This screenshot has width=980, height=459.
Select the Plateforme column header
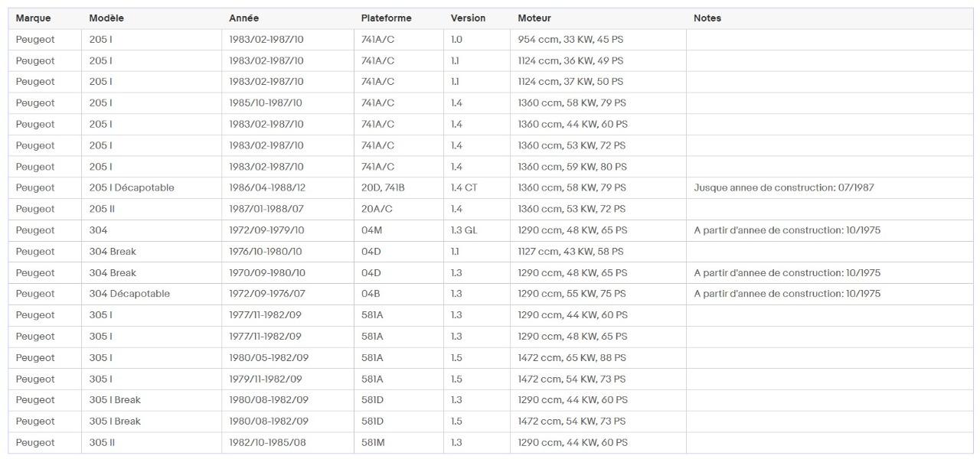tap(386, 18)
